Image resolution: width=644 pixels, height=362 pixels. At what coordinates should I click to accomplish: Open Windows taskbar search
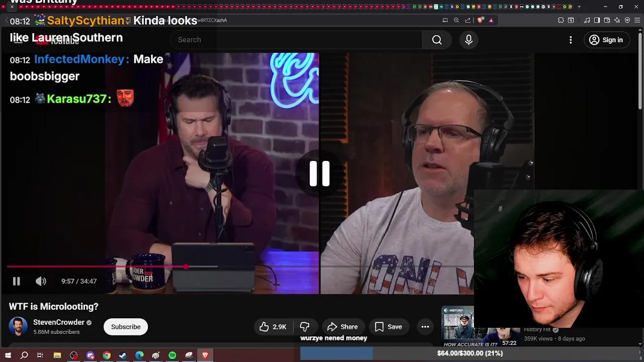click(24, 355)
